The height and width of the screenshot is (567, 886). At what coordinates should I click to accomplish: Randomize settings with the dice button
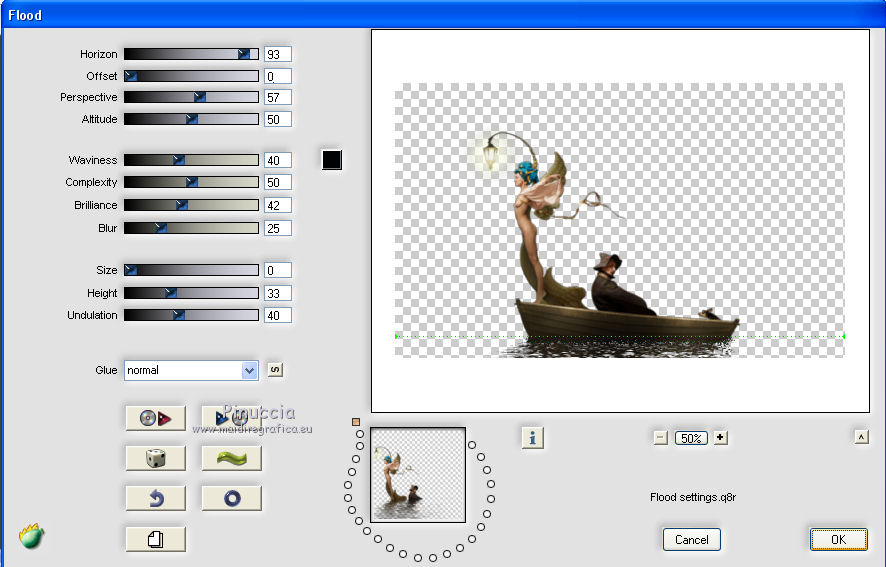[155, 458]
